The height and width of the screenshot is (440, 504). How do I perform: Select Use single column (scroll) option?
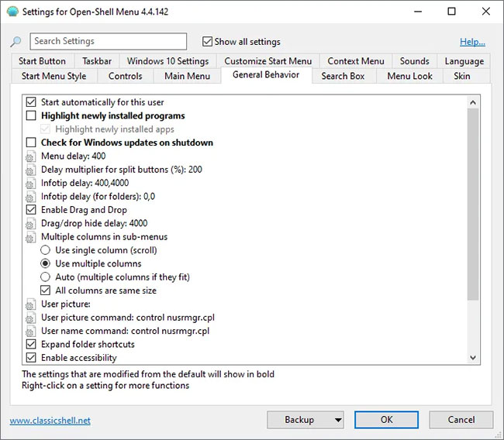pyautogui.click(x=46, y=250)
